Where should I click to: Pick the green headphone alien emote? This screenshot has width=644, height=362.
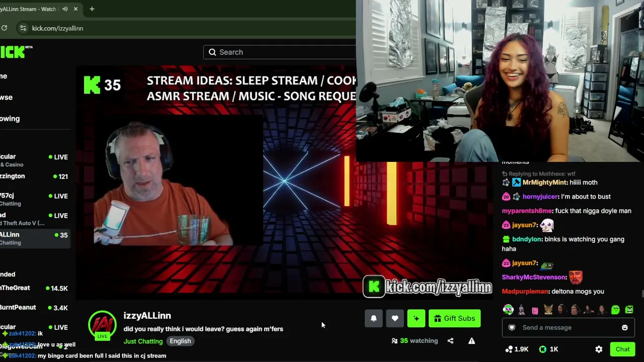(508, 310)
